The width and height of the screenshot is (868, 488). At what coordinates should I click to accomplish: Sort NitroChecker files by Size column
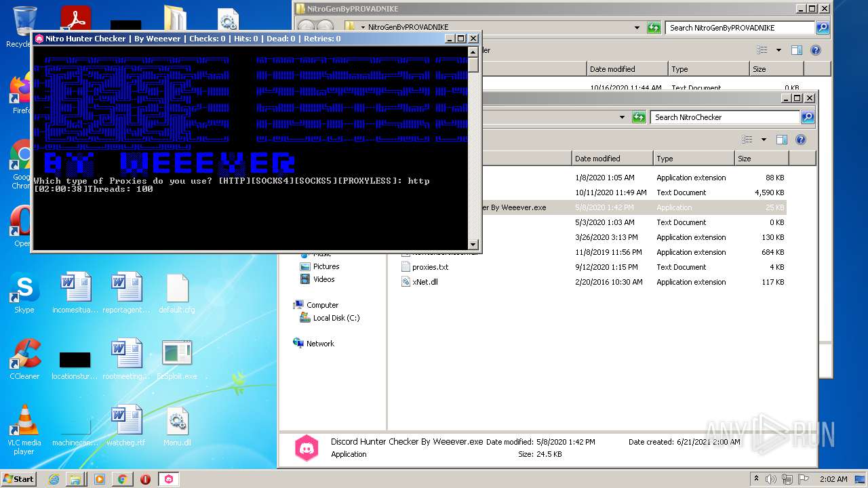[x=762, y=159]
